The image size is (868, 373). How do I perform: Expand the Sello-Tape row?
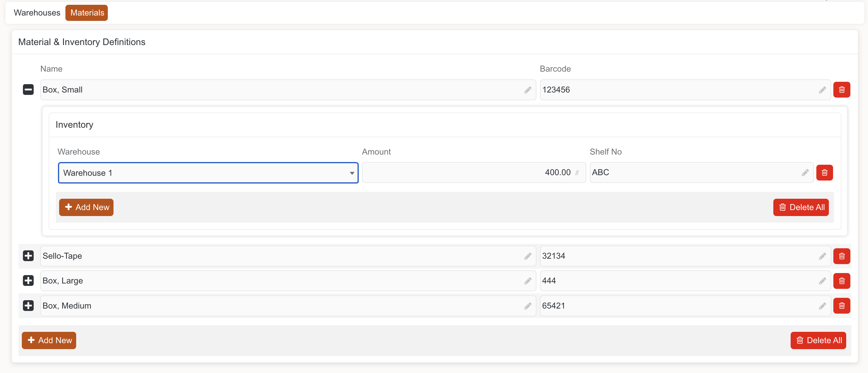coord(28,256)
